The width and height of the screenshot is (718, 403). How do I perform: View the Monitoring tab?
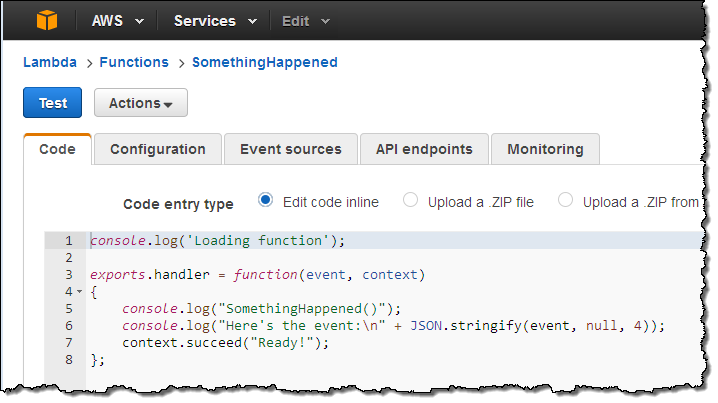545,149
